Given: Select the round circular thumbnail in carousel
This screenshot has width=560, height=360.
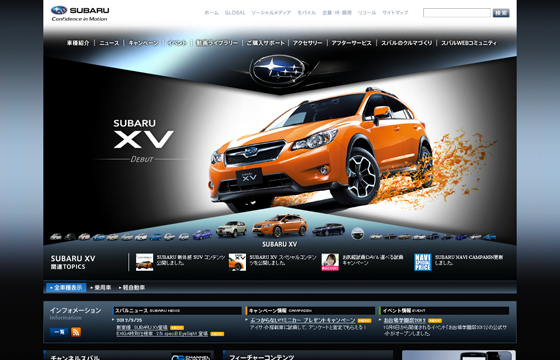Looking at the screenshot, I should [358, 234].
